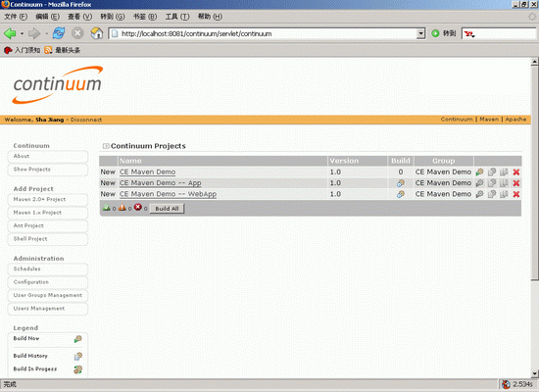Reload the page with the refresh icon
Image resolution: width=539 pixels, height=392 pixels.
(x=59, y=33)
